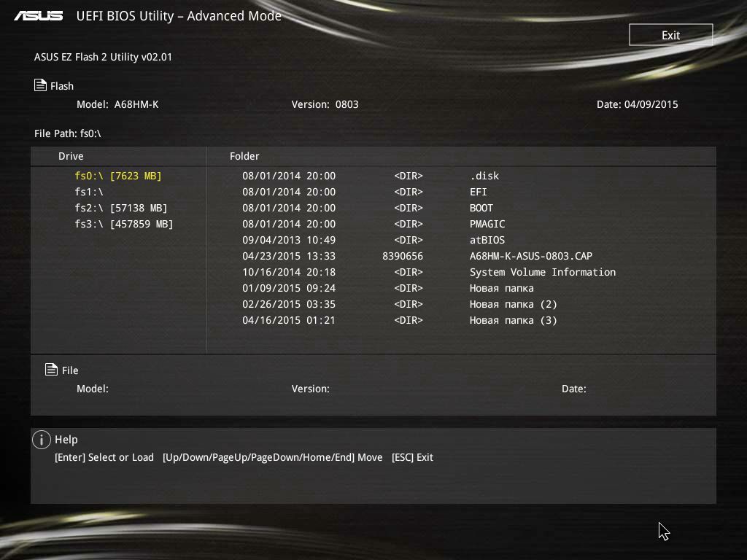Image resolution: width=747 pixels, height=560 pixels.
Task: Open the first Новая папка folder
Action: click(502, 288)
